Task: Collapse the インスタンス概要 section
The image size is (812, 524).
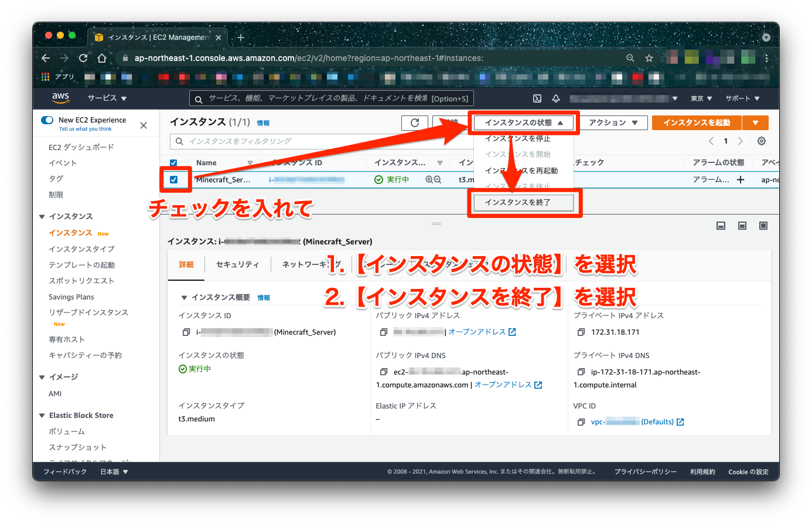Action: pyautogui.click(x=184, y=298)
